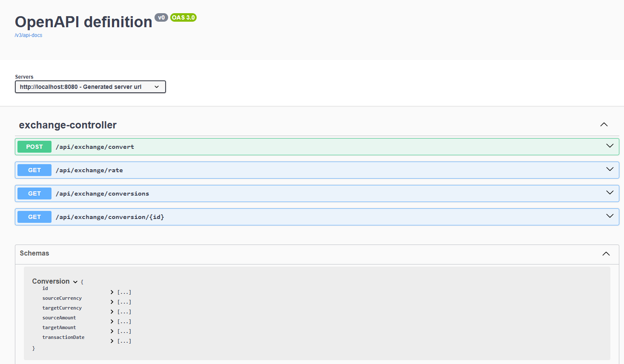
Task: Expand the transactionDate property details
Action: tap(112, 341)
